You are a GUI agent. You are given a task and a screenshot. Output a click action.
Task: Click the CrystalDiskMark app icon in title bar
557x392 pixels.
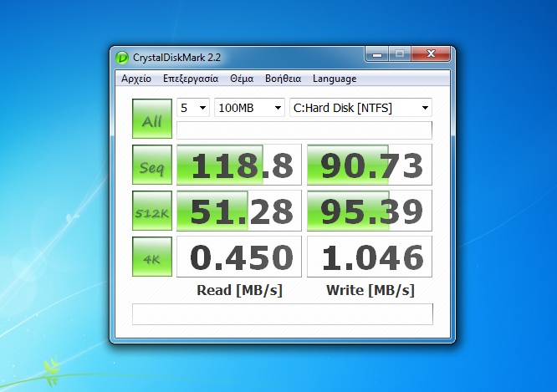tap(122, 58)
